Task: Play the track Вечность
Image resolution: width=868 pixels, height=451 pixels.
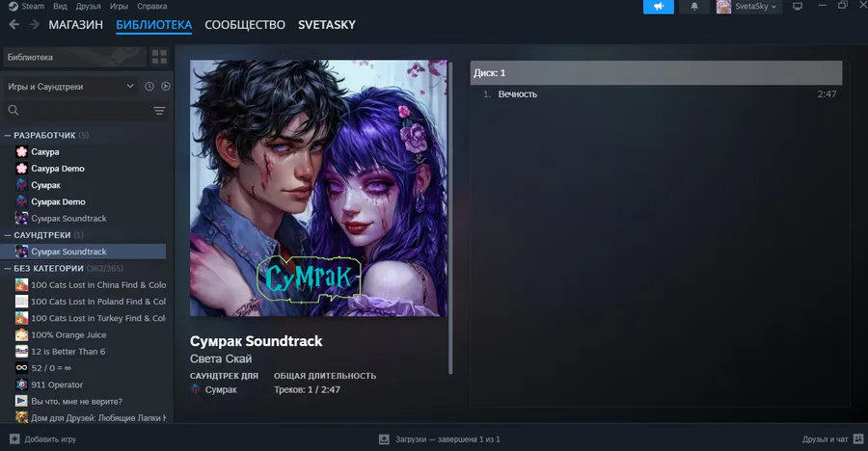Action: [518, 94]
